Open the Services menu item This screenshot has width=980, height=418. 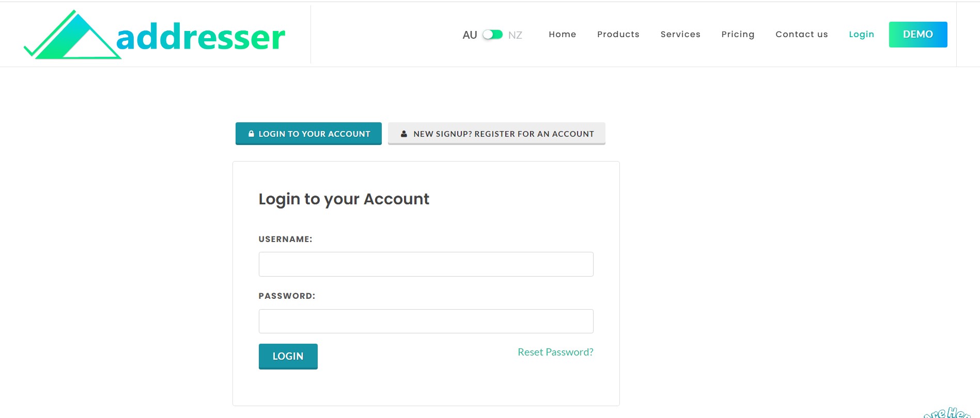(680, 35)
